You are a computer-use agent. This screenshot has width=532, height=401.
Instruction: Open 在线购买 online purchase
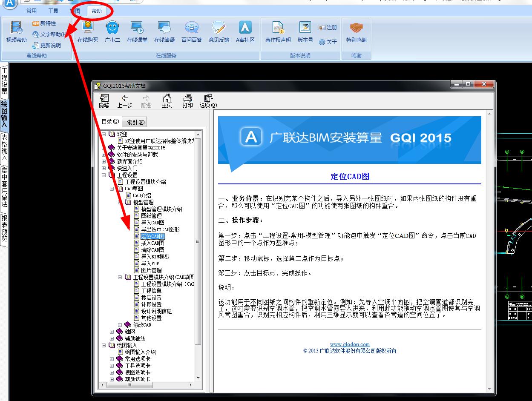[x=88, y=32]
